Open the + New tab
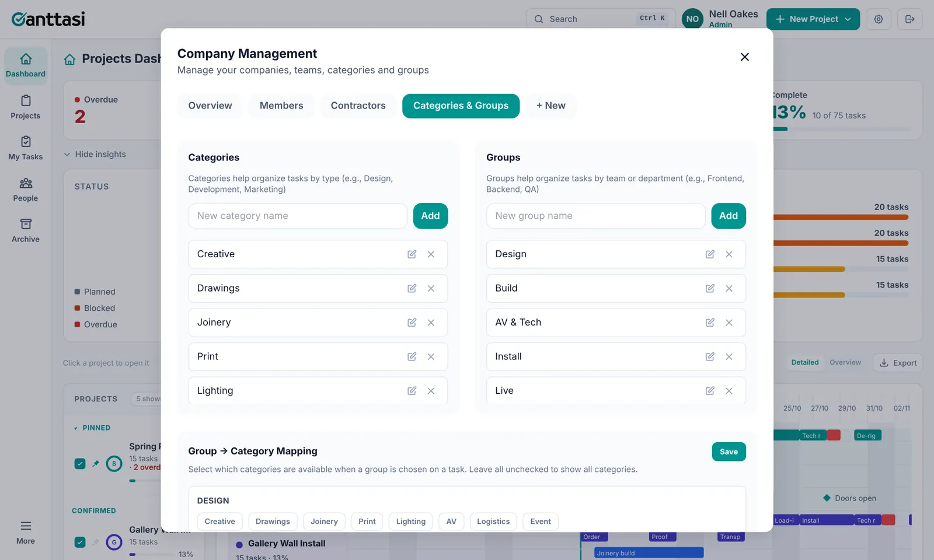This screenshot has width=934, height=560. tap(551, 106)
